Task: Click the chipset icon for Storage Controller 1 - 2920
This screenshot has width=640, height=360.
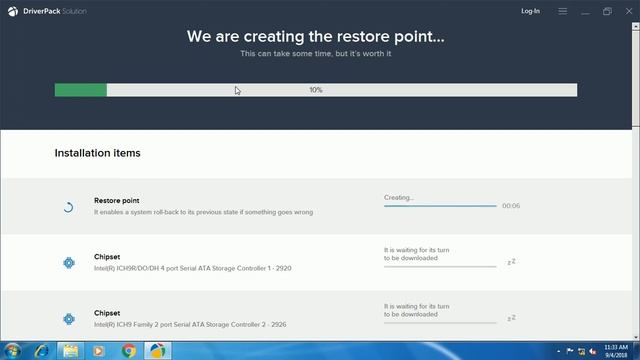Action: pyautogui.click(x=69, y=262)
